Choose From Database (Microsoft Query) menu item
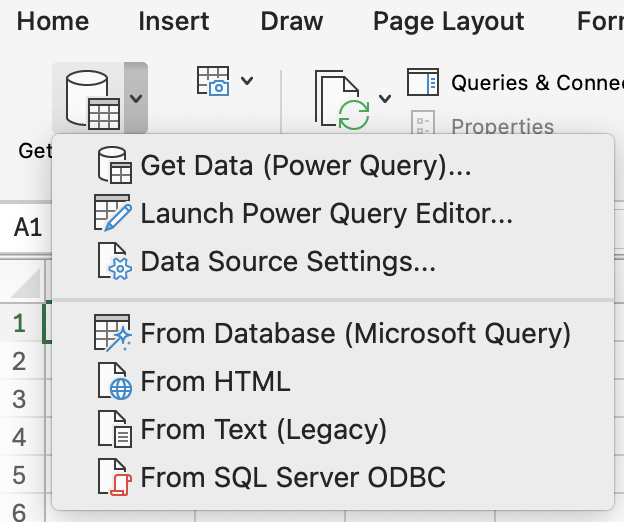The width and height of the screenshot is (624, 522). pos(333,333)
